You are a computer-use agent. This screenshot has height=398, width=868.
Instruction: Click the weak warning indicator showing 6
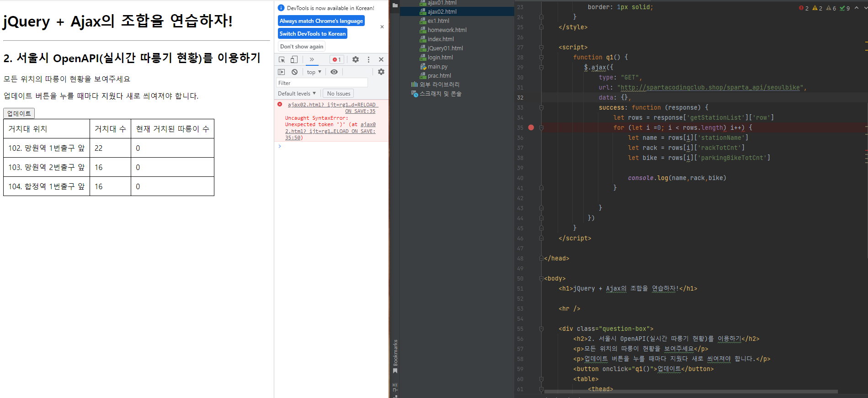[831, 8]
